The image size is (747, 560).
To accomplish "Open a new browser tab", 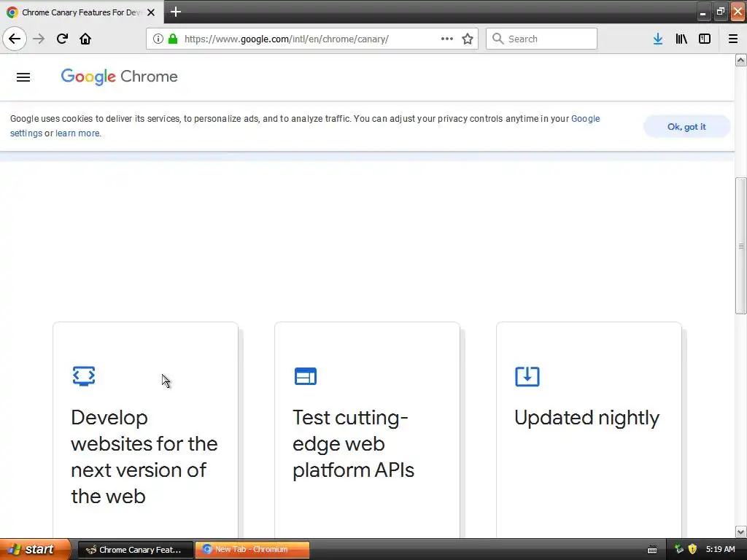I will [176, 12].
